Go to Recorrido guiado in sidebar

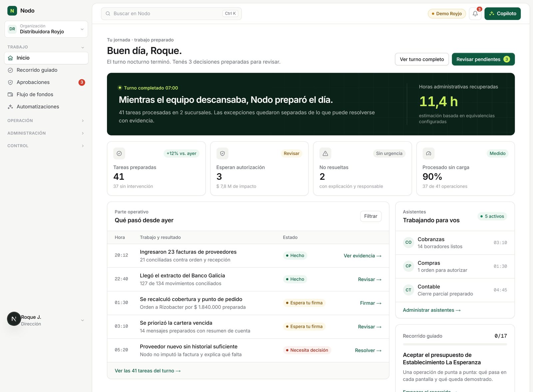(x=46, y=70)
